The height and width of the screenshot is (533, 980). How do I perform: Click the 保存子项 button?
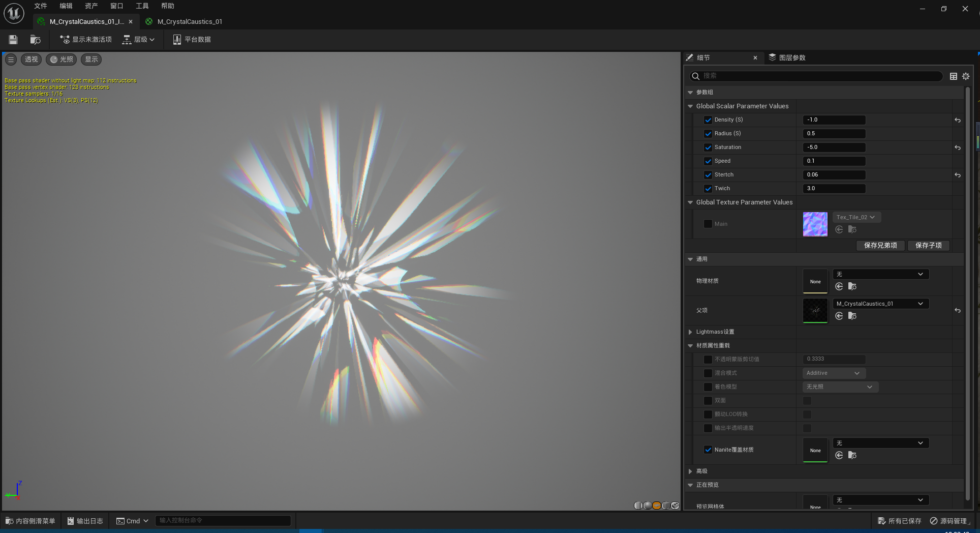tap(928, 246)
